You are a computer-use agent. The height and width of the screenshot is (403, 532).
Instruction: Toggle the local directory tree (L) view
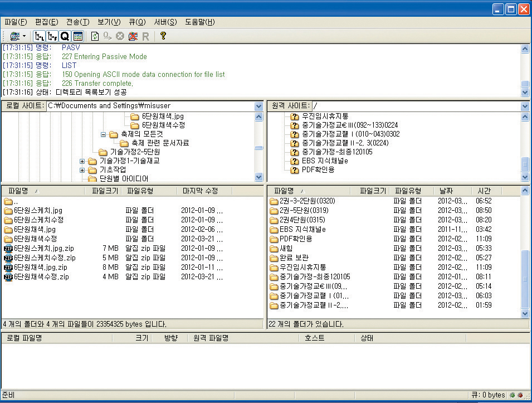pyautogui.click(x=40, y=36)
